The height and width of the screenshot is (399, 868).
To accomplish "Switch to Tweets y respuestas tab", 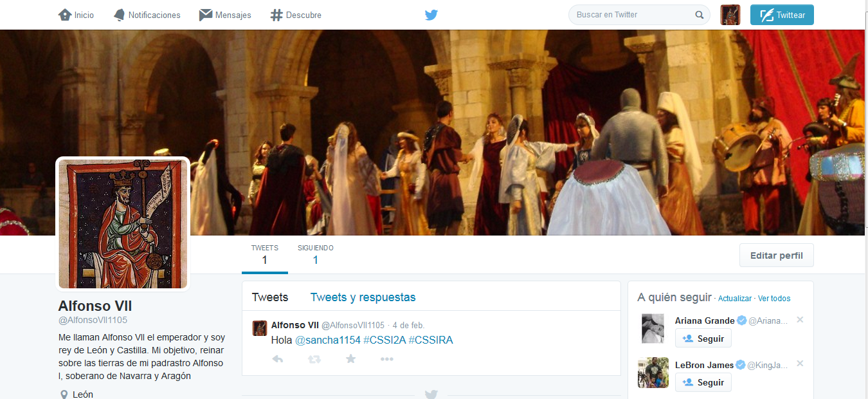I will tap(363, 297).
